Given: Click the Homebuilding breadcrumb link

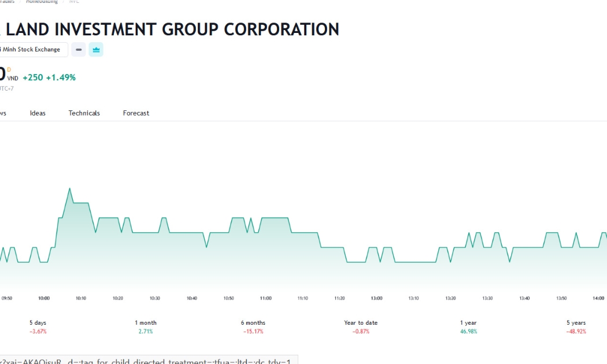Looking at the screenshot, I should click(x=42, y=2).
